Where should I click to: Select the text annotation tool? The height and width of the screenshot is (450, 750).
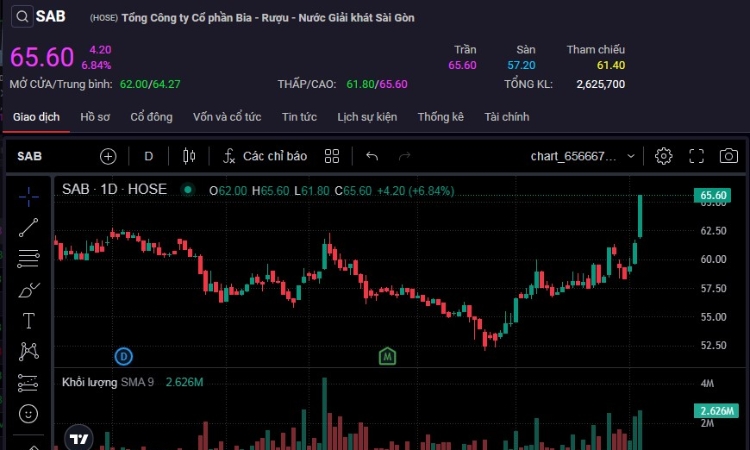(29, 321)
